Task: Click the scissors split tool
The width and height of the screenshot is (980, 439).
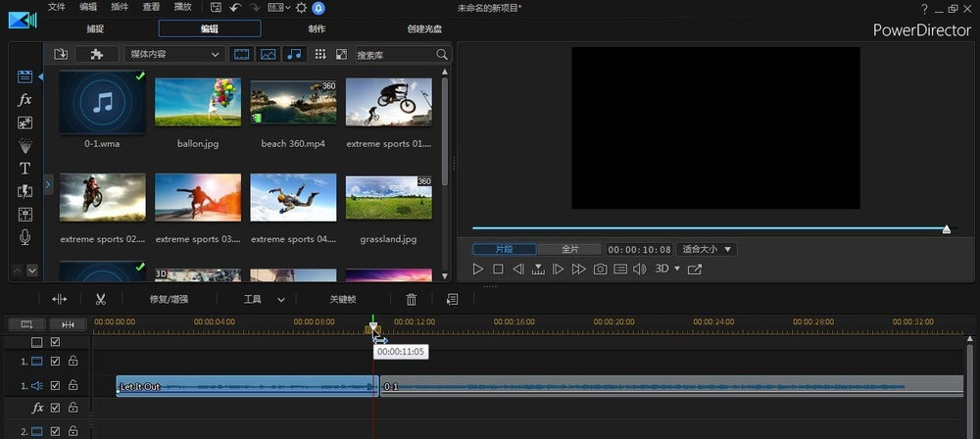Action: coord(100,299)
